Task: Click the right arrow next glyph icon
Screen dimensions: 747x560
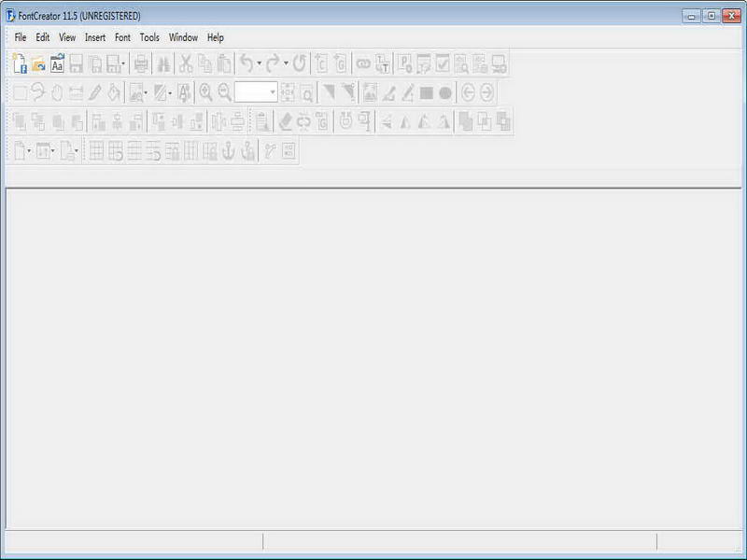Action: click(486, 92)
